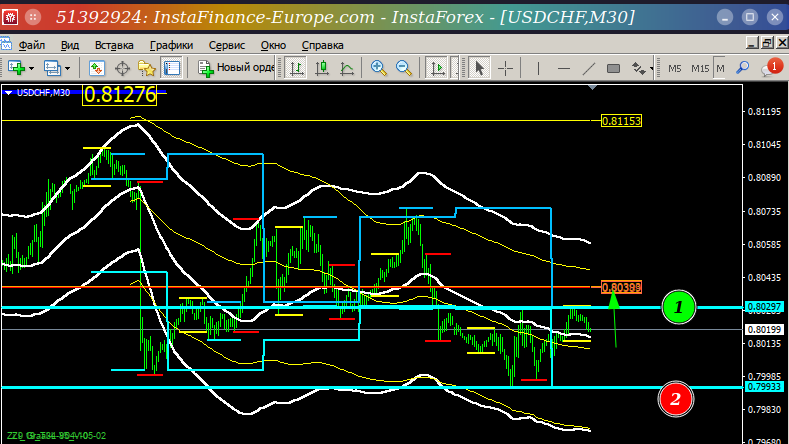Open the search magnifier icon
Image resolution: width=789 pixels, height=444 pixels.
(x=743, y=67)
